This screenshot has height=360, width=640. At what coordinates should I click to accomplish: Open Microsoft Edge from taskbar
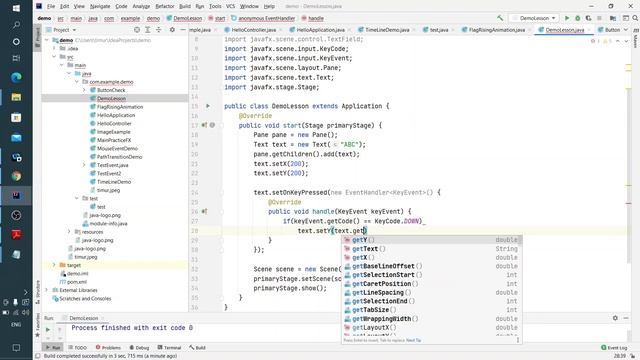click(16, 77)
